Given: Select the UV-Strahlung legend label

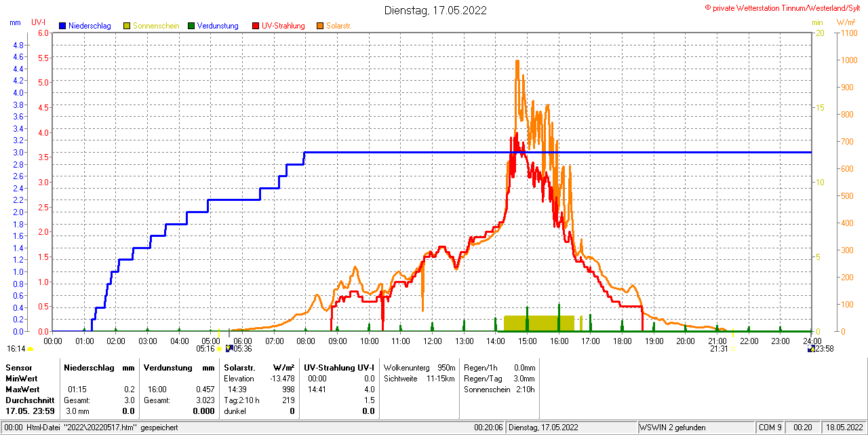Looking at the screenshot, I should click(283, 26).
